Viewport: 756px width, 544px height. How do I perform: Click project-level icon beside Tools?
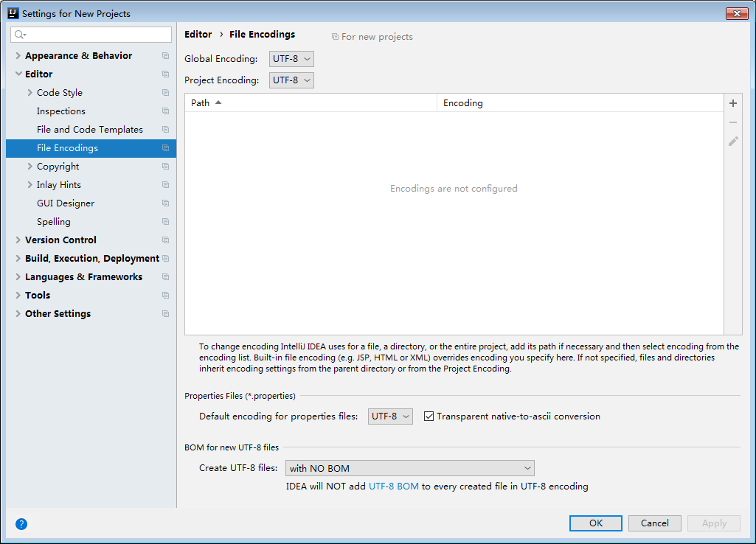[165, 296]
